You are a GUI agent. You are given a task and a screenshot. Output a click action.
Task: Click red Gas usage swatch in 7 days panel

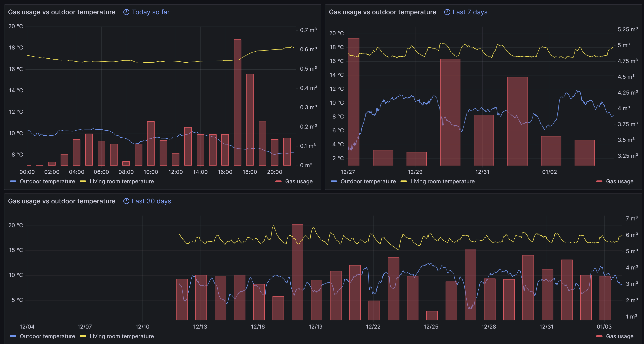pyautogui.click(x=599, y=181)
